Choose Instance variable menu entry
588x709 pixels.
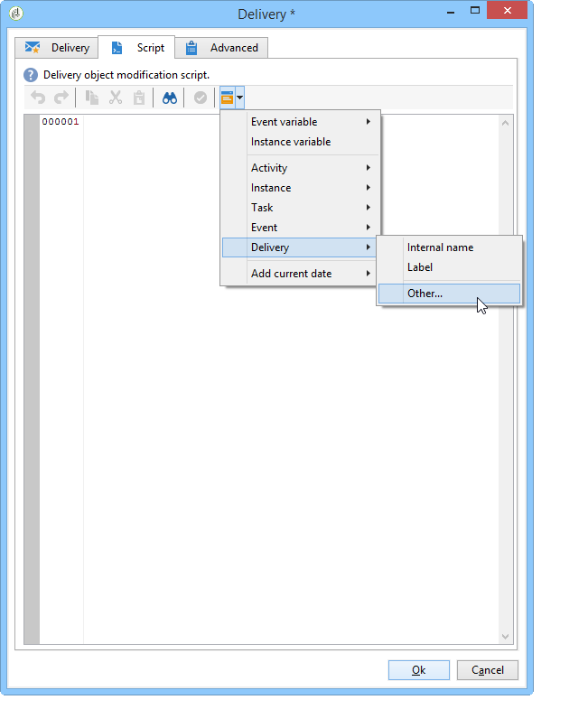point(300,142)
